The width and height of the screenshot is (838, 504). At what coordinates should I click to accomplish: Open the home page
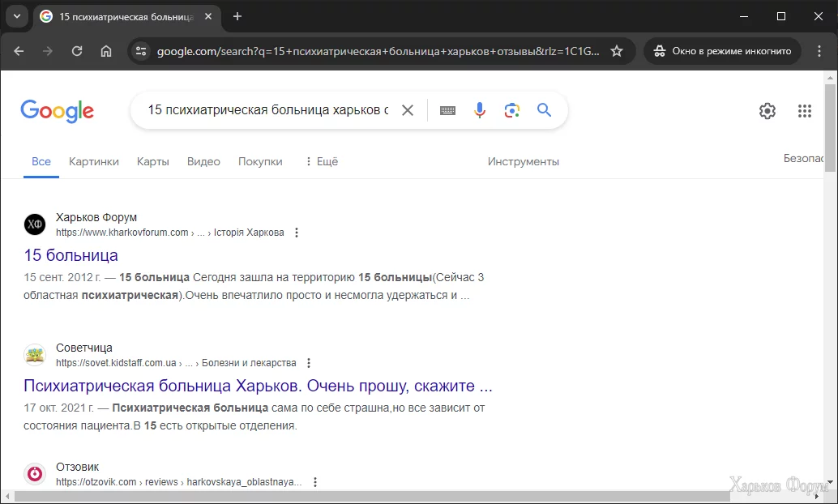(106, 51)
